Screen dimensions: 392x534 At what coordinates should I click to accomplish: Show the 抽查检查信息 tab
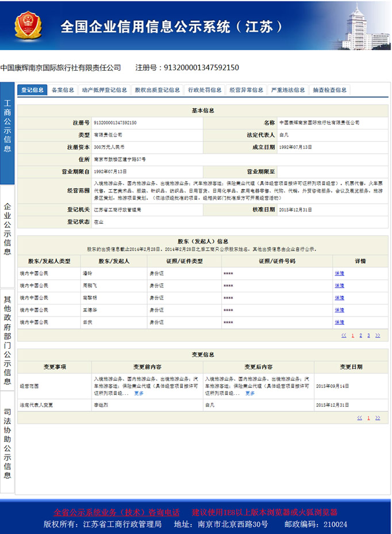329,90
